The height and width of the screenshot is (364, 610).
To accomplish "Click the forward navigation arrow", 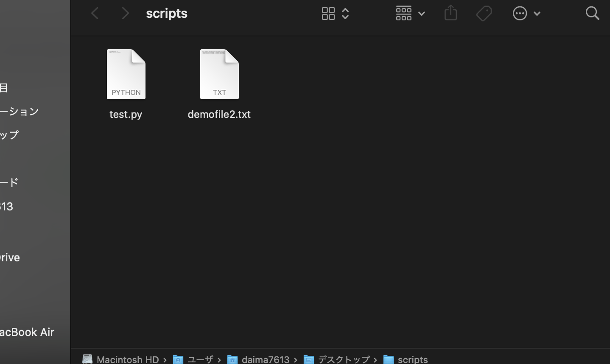I will pyautogui.click(x=125, y=13).
